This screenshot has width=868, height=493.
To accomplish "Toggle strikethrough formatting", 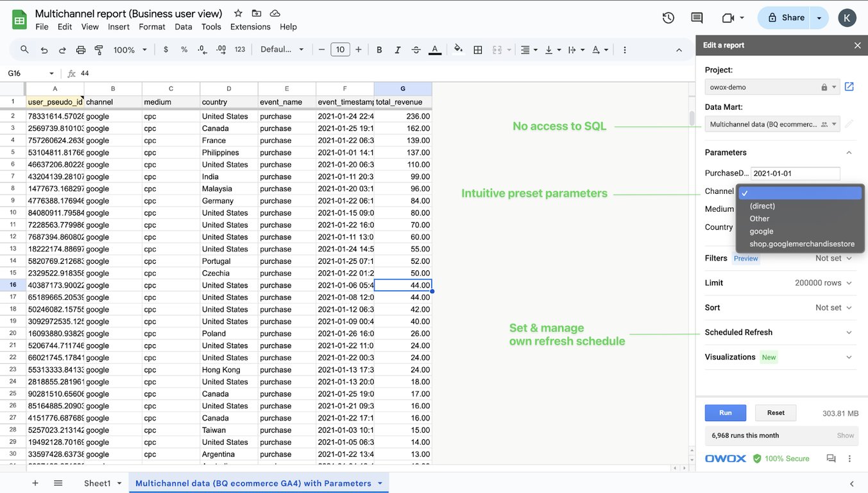I will click(416, 49).
